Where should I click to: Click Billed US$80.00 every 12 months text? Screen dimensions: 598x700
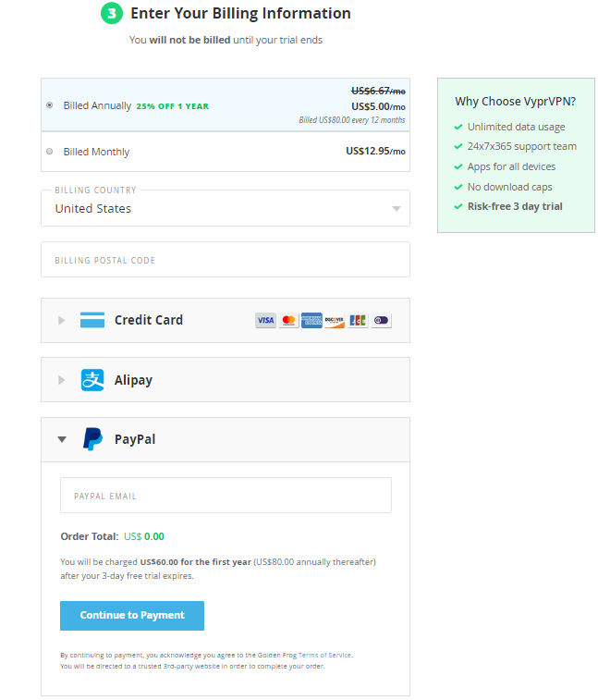click(x=352, y=120)
